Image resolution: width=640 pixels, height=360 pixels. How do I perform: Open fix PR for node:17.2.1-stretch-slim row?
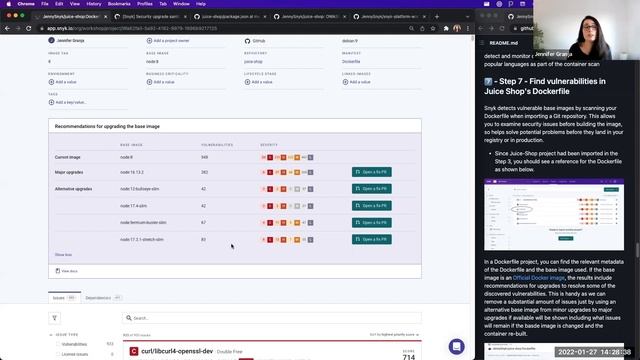(x=371, y=239)
